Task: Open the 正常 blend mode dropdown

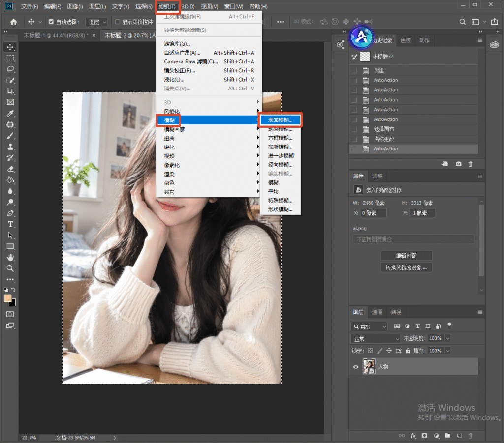Action: click(376, 339)
